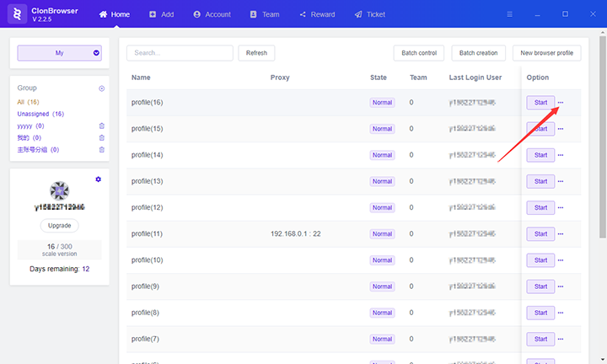Expand the three-dot menu for profile(14)

561,155
